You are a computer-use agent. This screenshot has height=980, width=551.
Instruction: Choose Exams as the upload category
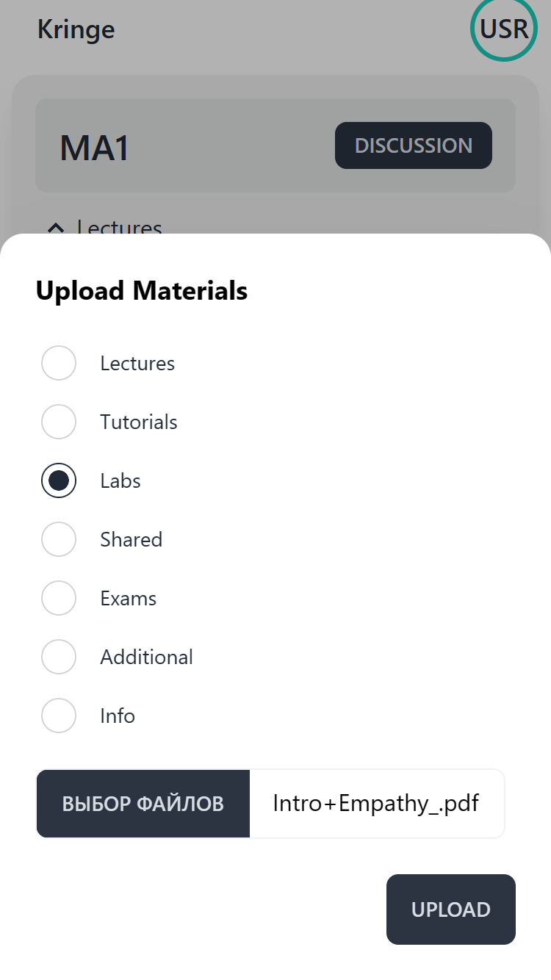(59, 598)
